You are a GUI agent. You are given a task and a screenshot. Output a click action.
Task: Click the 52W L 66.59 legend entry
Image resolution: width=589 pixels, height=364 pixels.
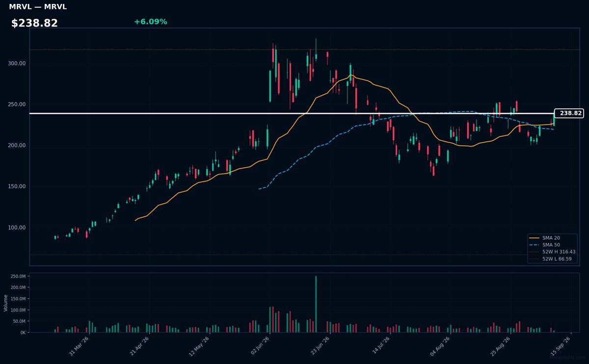(551, 259)
